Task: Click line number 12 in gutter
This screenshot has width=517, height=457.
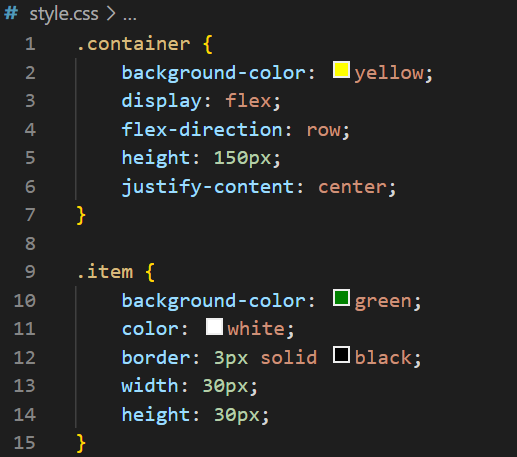Action: (x=25, y=357)
